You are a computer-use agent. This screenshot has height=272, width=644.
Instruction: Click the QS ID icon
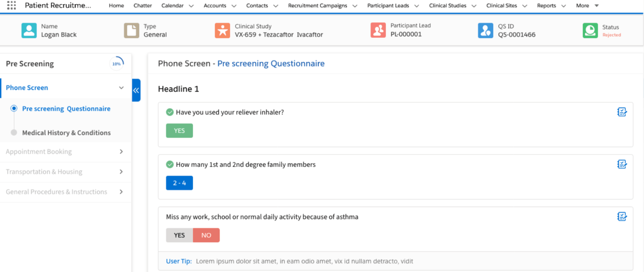pyautogui.click(x=485, y=30)
